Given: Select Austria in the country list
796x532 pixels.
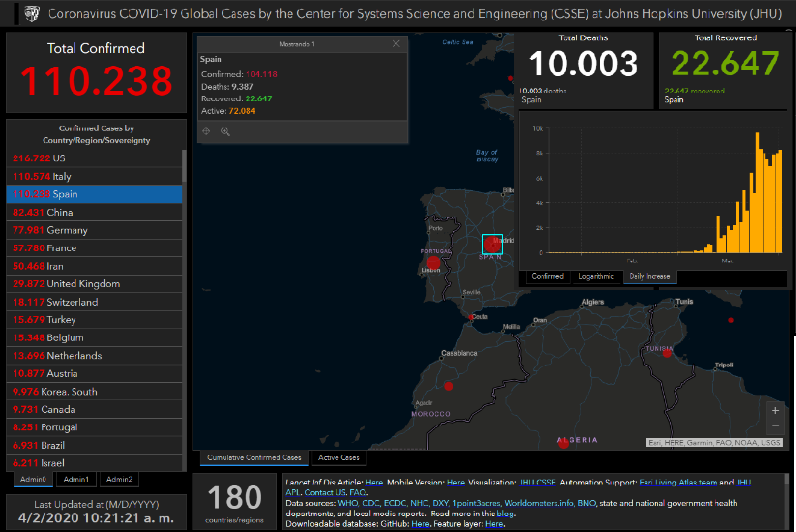Looking at the screenshot, I should point(94,373).
